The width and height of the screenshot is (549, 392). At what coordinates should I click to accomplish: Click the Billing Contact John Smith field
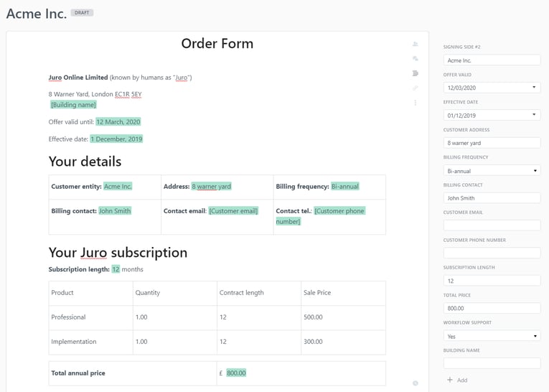492,198
